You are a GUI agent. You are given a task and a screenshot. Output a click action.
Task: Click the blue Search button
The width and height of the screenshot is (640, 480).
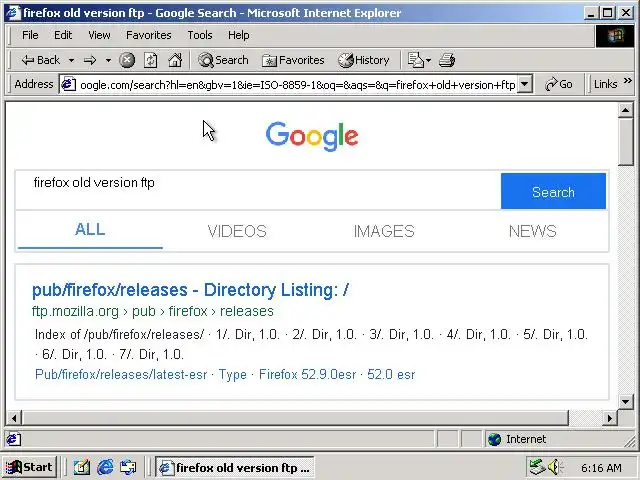pos(553,191)
